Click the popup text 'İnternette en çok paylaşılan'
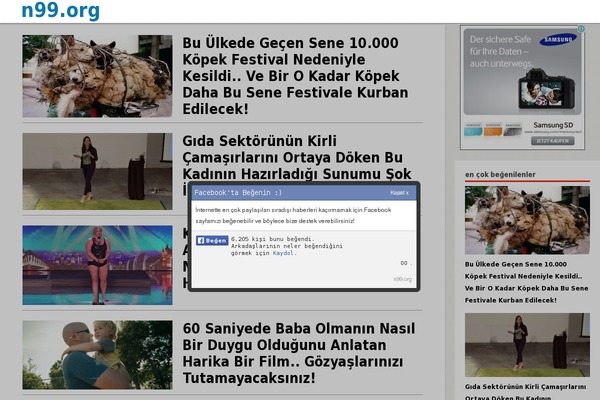The height and width of the screenshot is (400, 600). (293, 215)
